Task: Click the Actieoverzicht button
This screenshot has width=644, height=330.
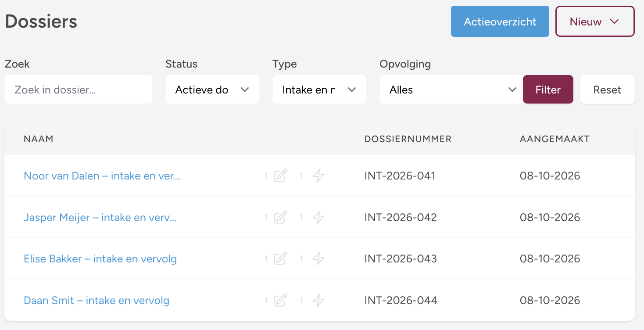Action: click(x=500, y=22)
